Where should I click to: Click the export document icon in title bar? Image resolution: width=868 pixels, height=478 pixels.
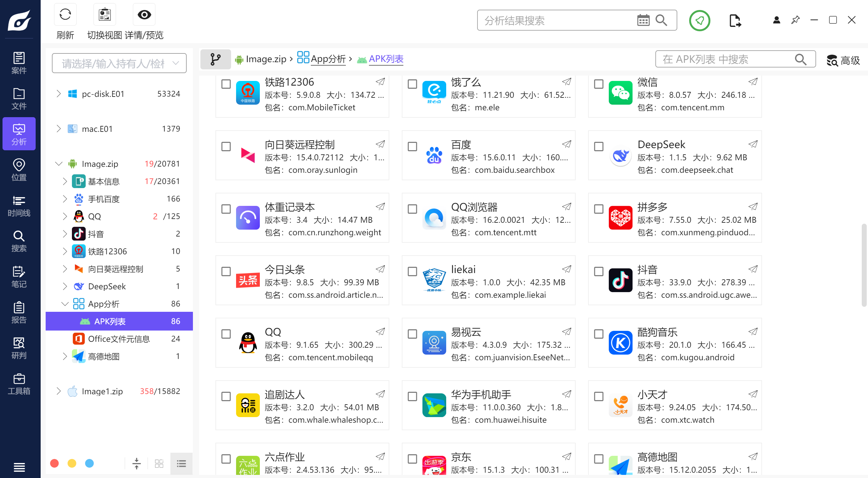735,21
